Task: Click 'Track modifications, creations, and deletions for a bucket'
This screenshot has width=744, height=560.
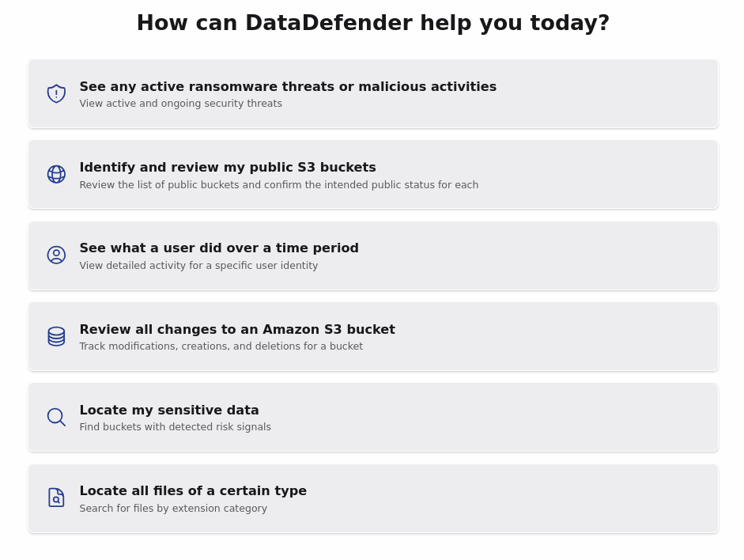Action: [x=221, y=346]
